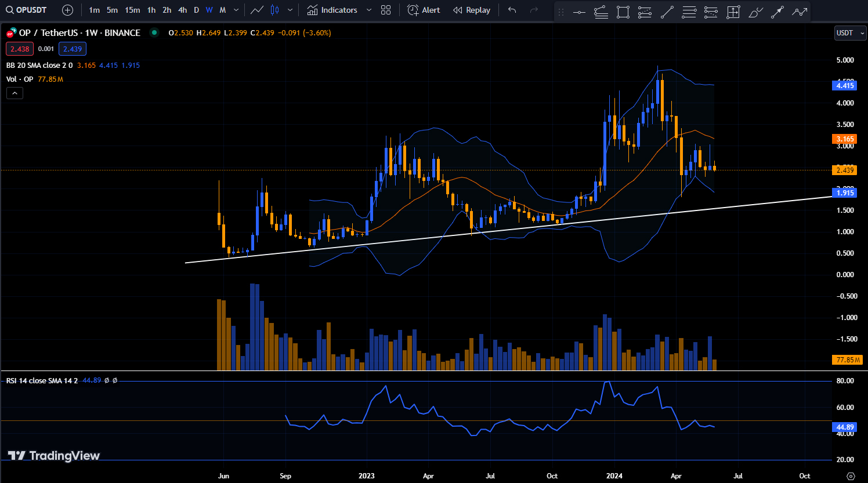Screen dimensions: 868x483
Task: Click the 44.89 RSI axis label
Action: [x=845, y=427]
